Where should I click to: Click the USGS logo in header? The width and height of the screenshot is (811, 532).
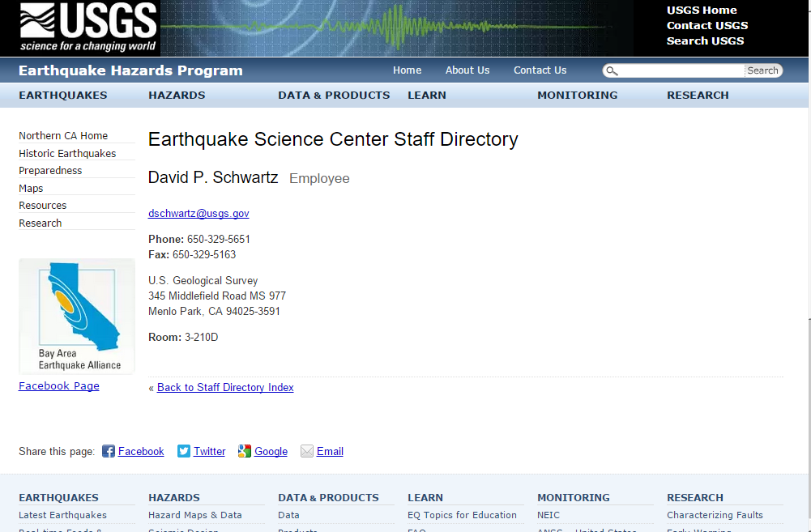tap(88, 28)
